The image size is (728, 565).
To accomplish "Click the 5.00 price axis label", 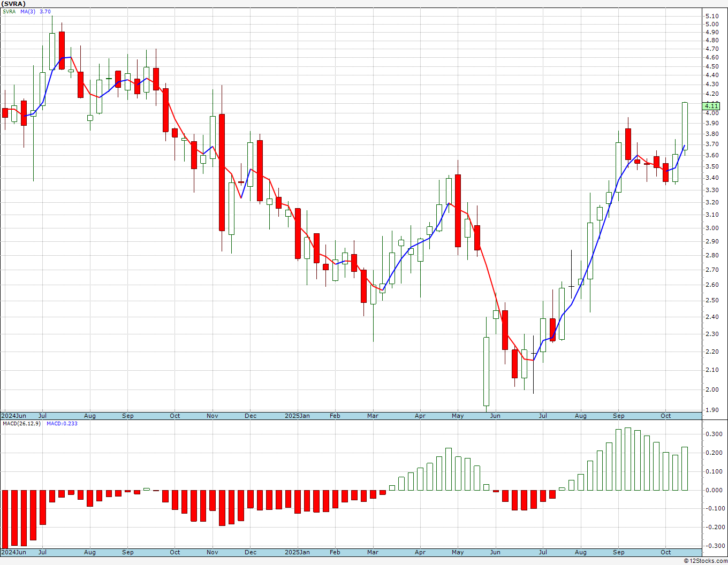I will tap(712, 24).
